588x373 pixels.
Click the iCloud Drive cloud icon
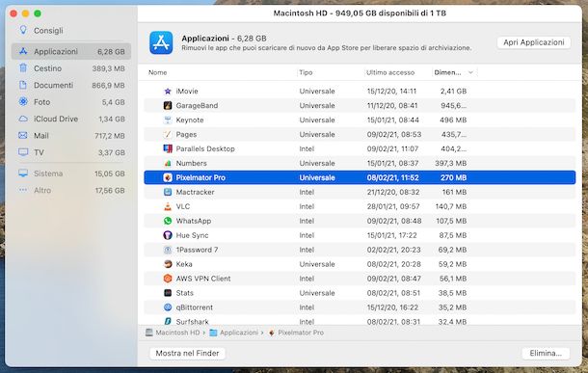pos(23,119)
